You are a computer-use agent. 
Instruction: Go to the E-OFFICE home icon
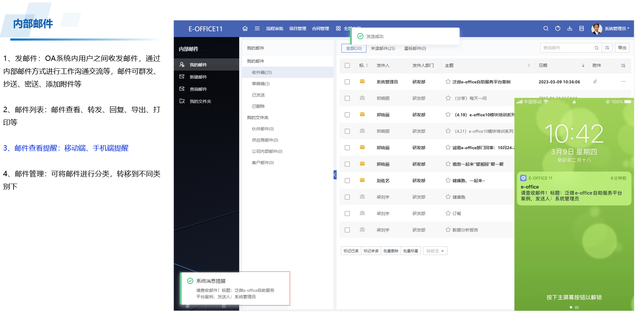point(245,28)
